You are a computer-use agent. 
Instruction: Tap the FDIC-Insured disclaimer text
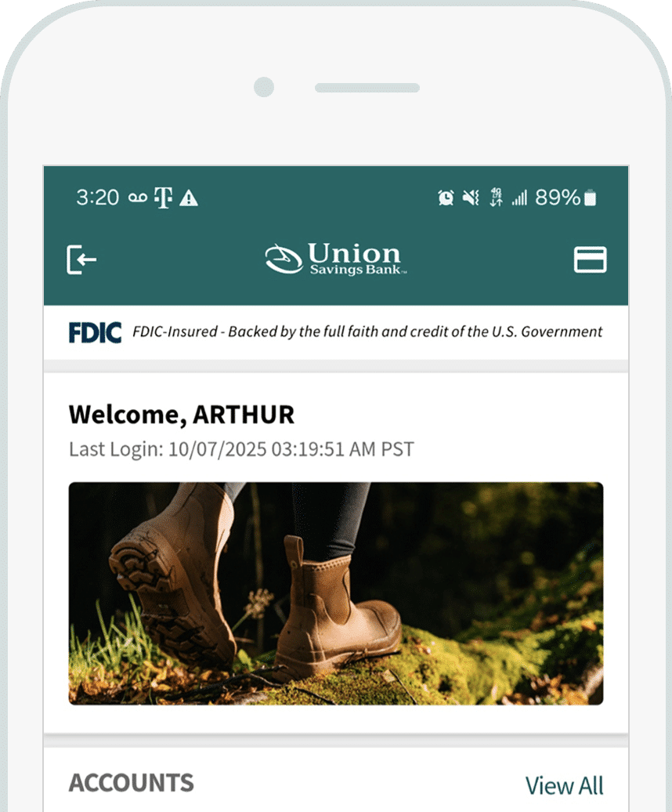[367, 332]
